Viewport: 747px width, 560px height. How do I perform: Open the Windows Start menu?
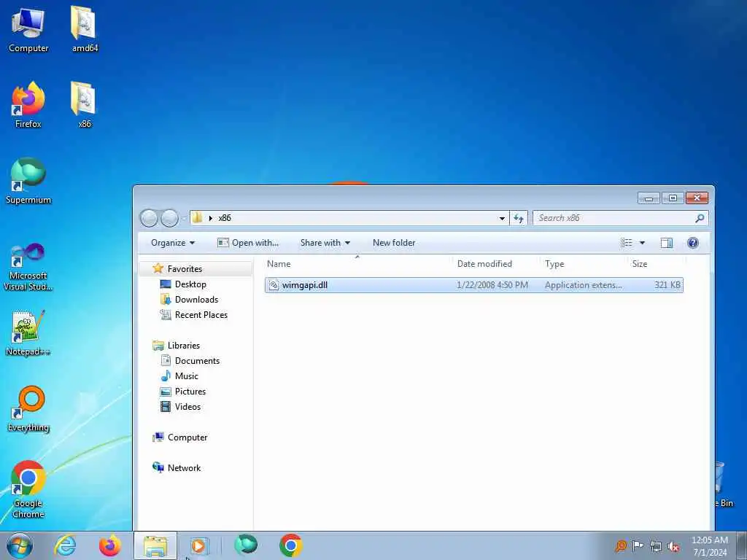click(20, 545)
